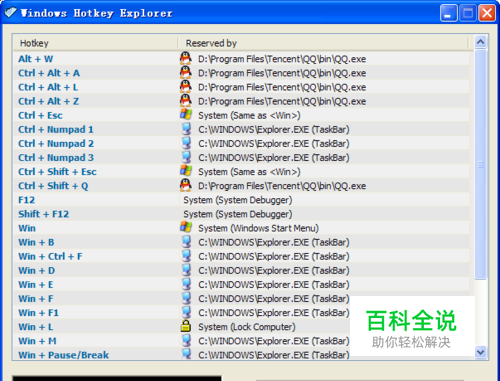Click the Windows flag icon in Ctrl + Esc row
Image resolution: width=500 pixels, height=381 pixels.
[186, 114]
